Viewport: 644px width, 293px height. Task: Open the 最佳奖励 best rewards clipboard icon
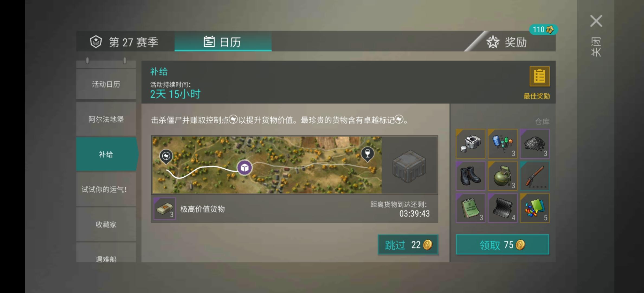point(539,77)
